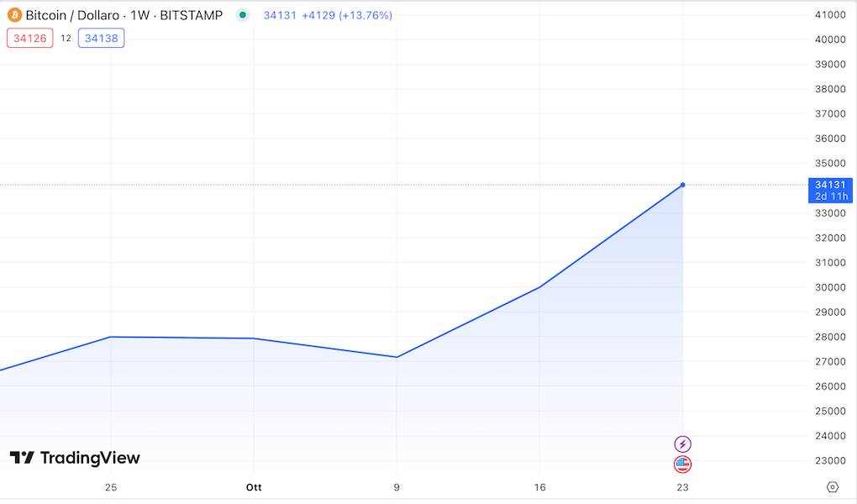Click the 41000 price scale label
857x504 pixels.
point(830,15)
